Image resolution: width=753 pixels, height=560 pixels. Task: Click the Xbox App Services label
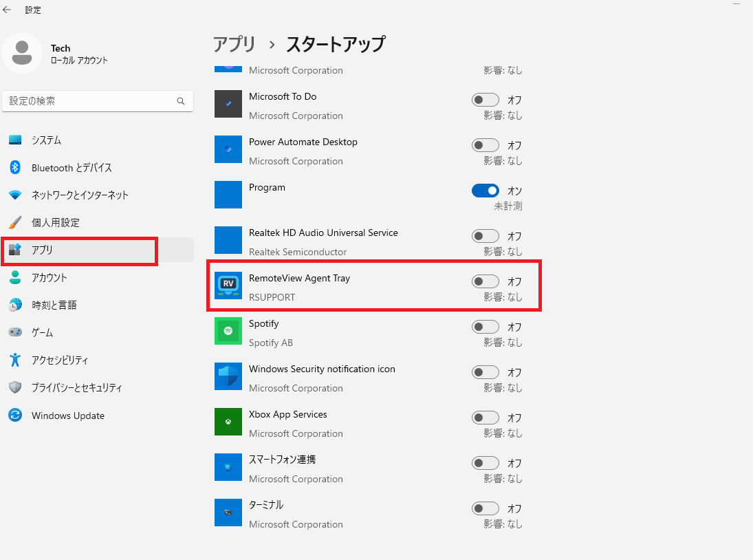pyautogui.click(x=287, y=414)
